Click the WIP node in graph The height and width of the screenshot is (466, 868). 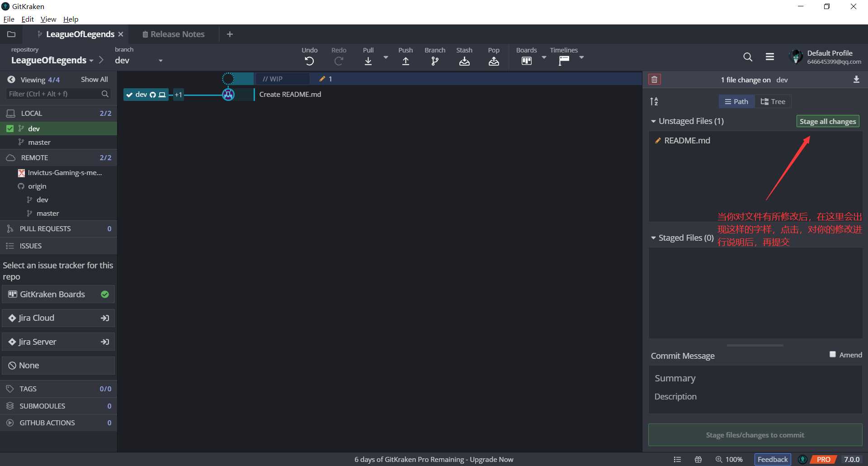click(228, 79)
